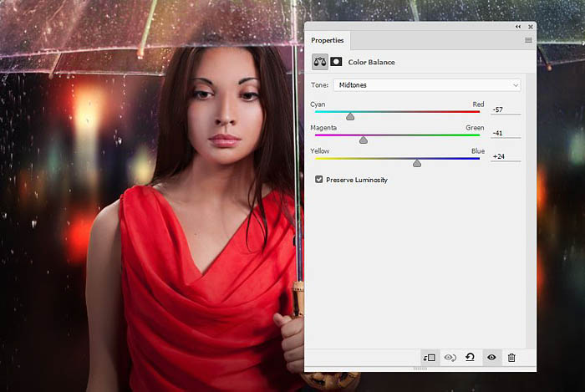This screenshot has height=392, width=585.
Task: Click the Color Balance title text
Action: [371, 63]
